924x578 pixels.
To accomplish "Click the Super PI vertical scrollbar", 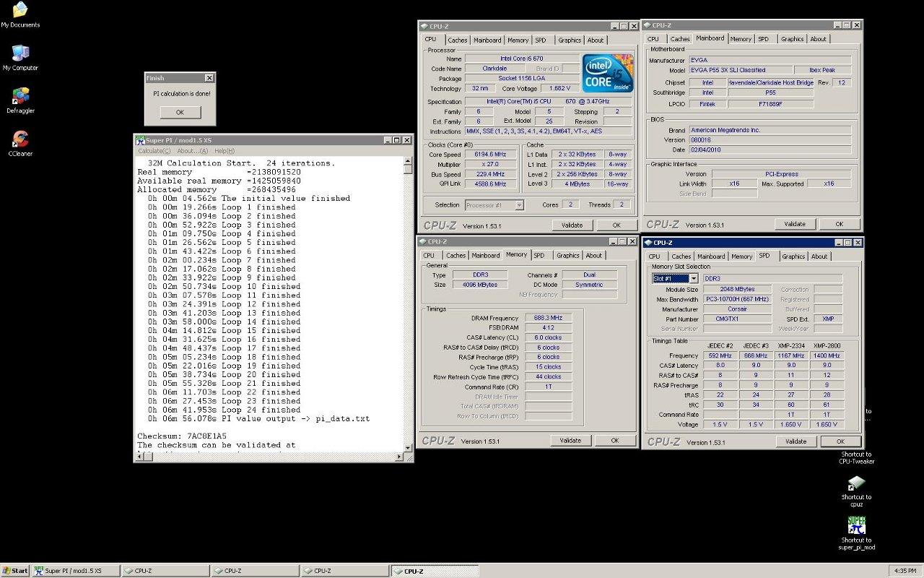I will point(408,303).
